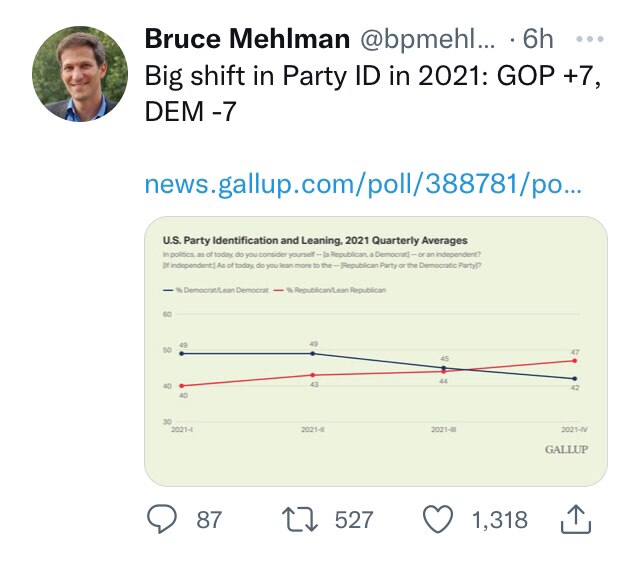The image size is (640, 562).
Task: Open the tweet's 6h timestamp
Action: pyautogui.click(x=538, y=40)
